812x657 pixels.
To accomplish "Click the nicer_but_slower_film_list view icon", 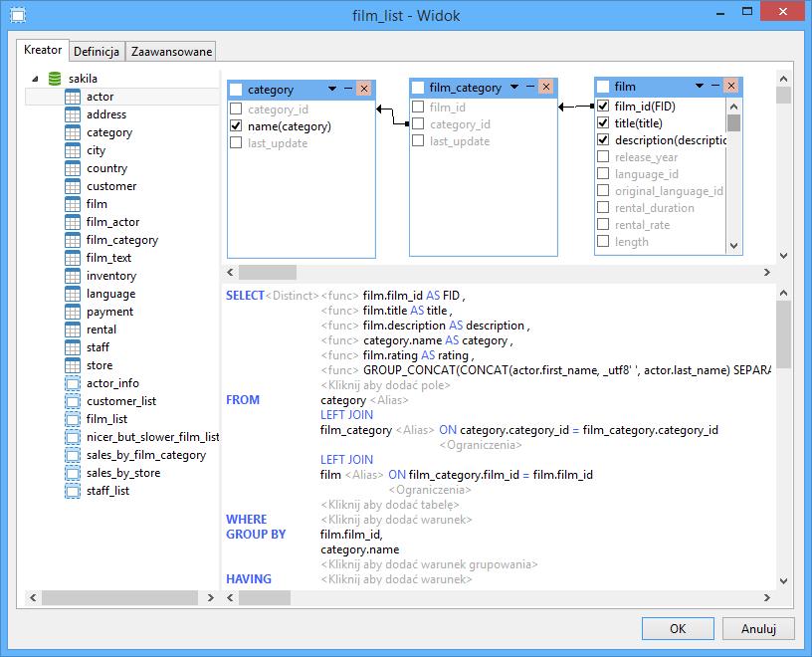I will click(x=73, y=437).
